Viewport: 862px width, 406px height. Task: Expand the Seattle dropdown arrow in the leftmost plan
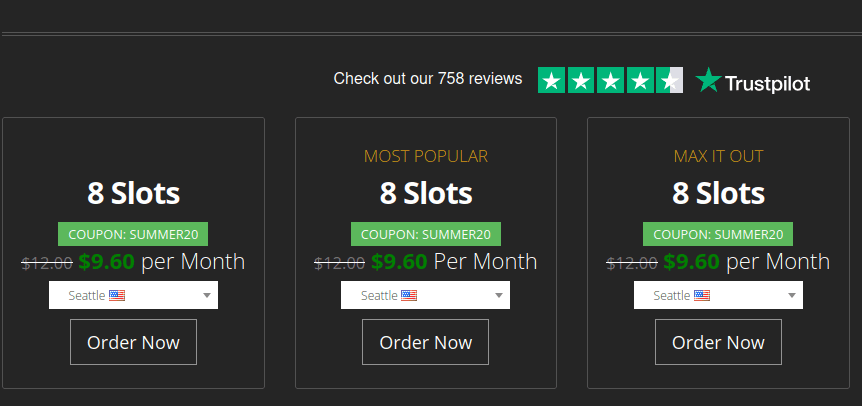pyautogui.click(x=206, y=296)
